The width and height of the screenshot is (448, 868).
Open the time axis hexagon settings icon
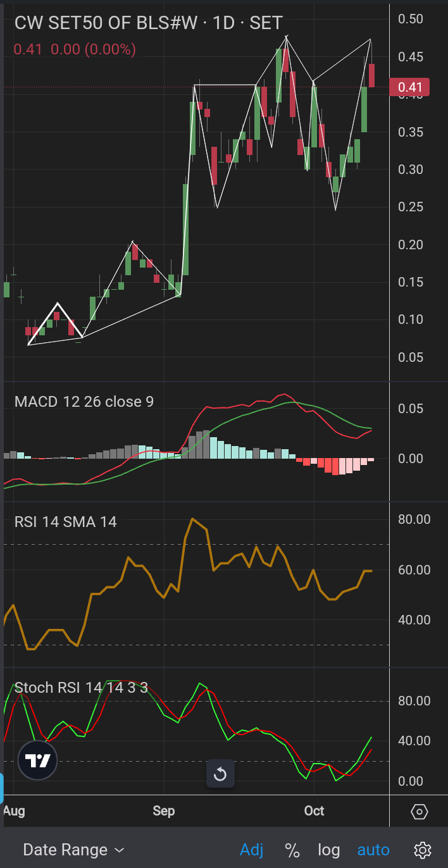click(x=419, y=811)
